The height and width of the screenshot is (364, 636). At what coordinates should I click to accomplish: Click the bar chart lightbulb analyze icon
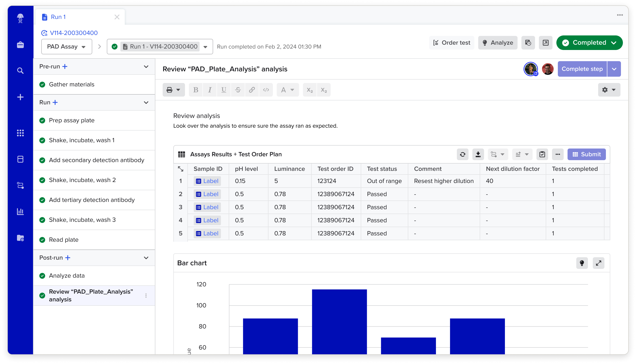[582, 263]
